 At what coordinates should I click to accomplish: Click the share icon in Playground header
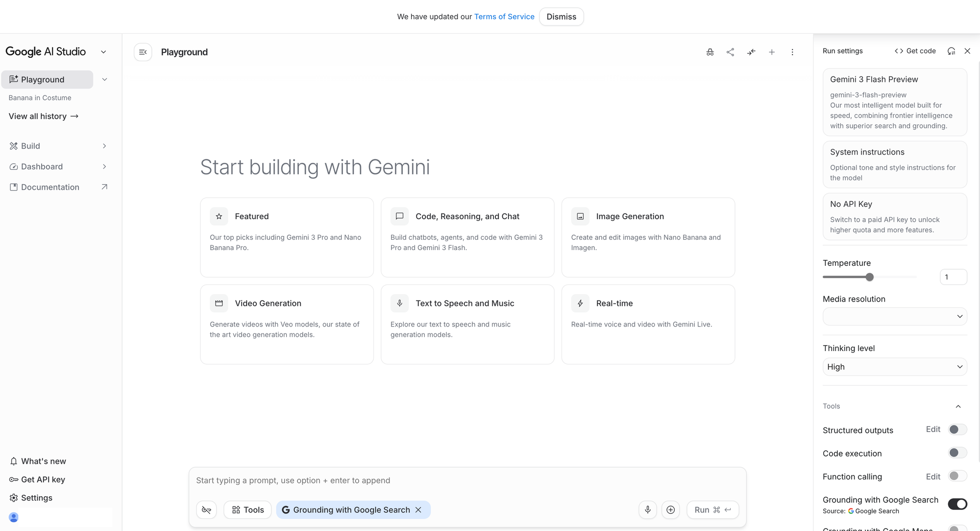point(730,52)
